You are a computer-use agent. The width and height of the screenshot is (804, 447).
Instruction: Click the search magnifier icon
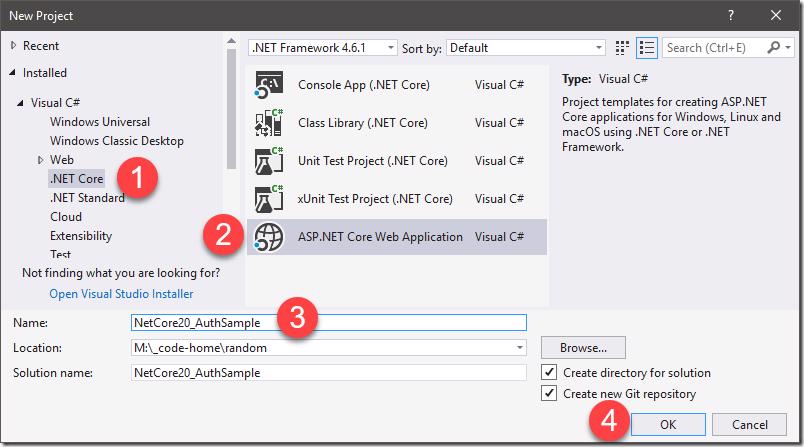(773, 48)
